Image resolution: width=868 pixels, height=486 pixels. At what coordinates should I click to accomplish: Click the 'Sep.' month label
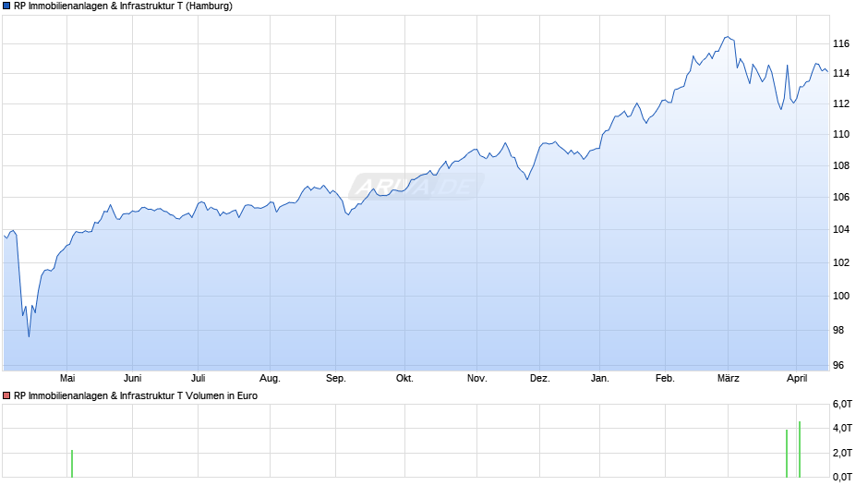[335, 378]
